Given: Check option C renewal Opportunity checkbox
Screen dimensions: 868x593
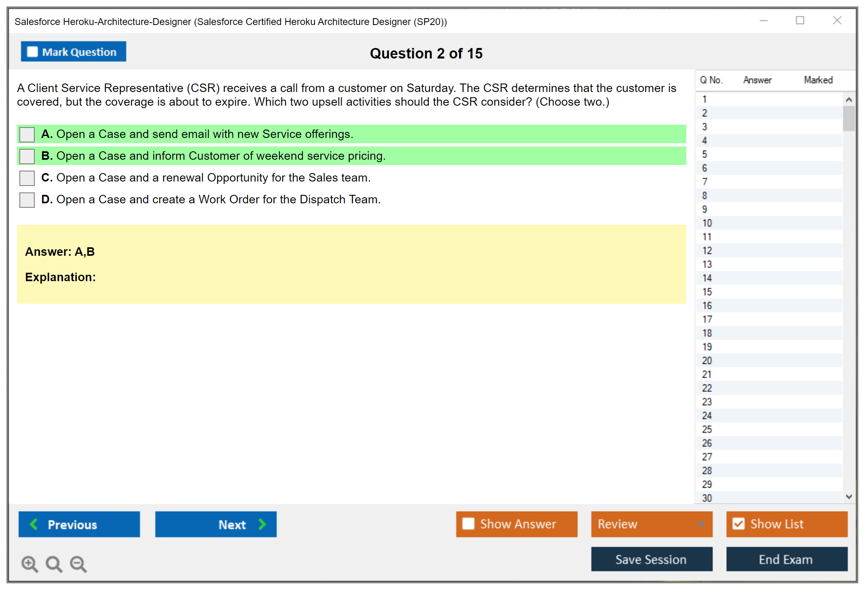Looking at the screenshot, I should (27, 178).
